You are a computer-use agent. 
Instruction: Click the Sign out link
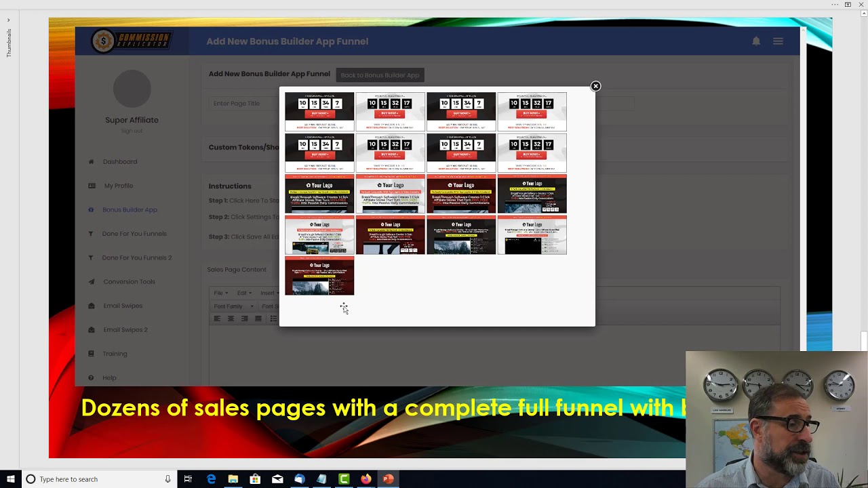pos(132,131)
